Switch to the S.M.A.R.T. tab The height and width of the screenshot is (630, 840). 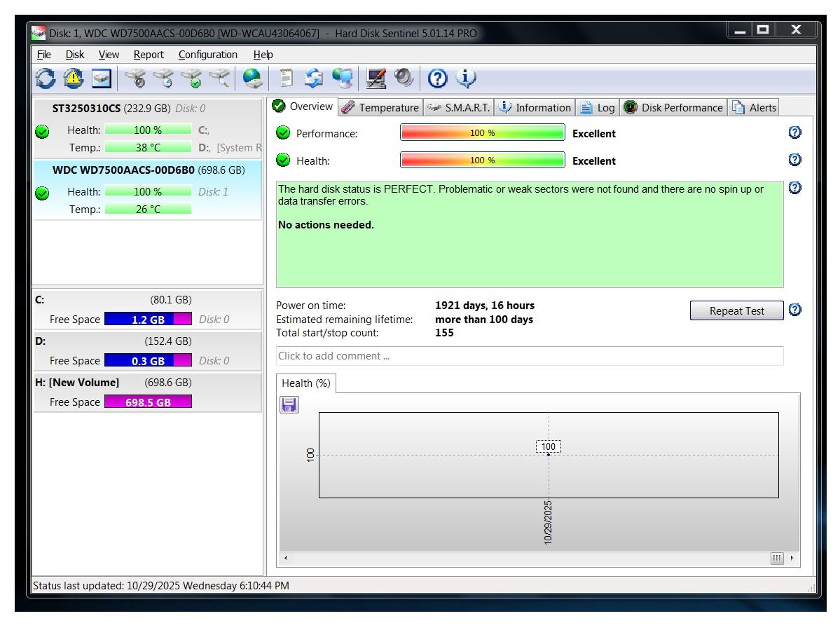click(x=459, y=107)
